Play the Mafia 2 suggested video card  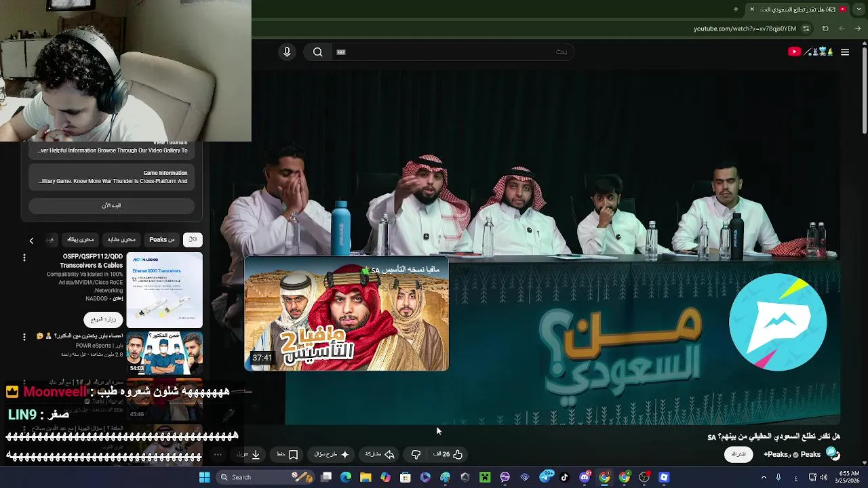click(x=346, y=314)
